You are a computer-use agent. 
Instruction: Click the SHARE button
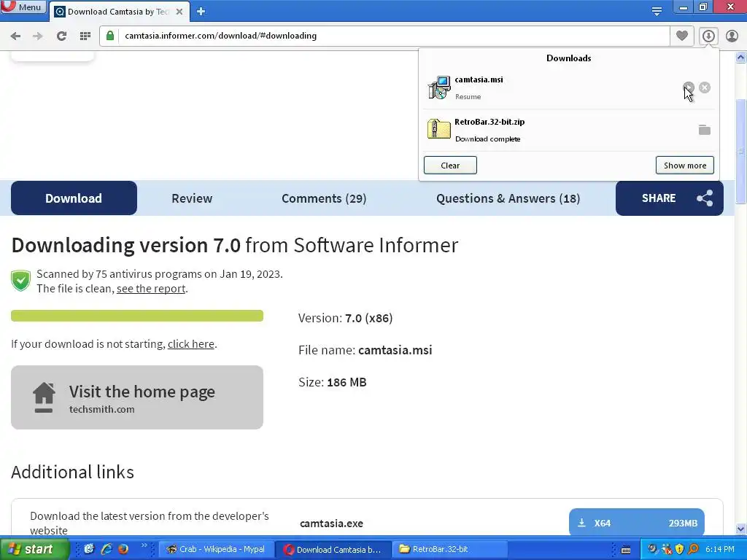click(x=670, y=198)
